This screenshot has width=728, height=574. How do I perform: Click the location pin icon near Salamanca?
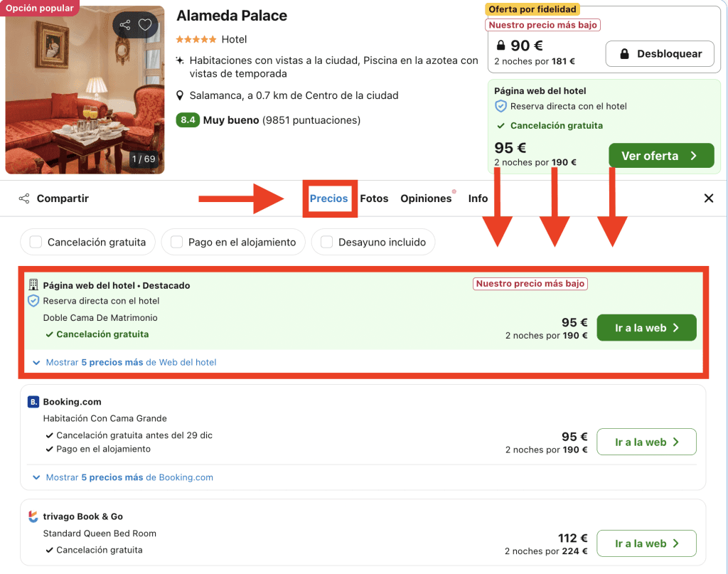tap(181, 95)
